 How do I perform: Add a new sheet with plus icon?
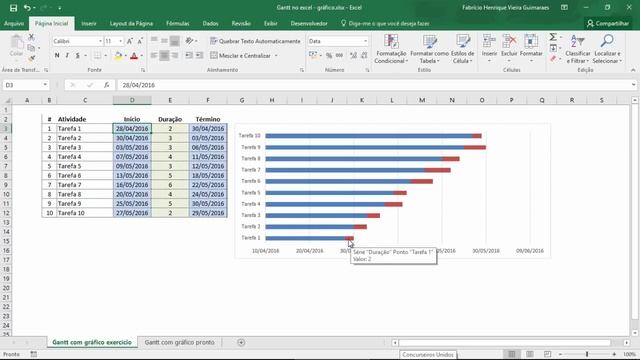(241, 342)
